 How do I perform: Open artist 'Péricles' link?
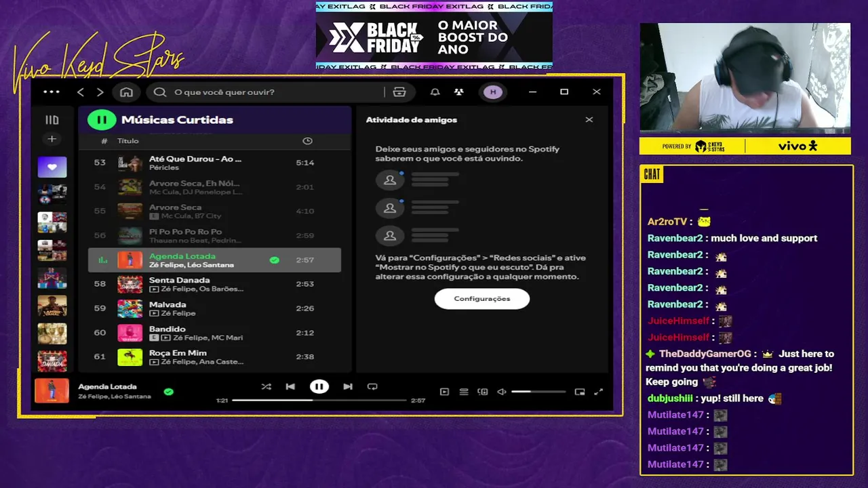(164, 167)
